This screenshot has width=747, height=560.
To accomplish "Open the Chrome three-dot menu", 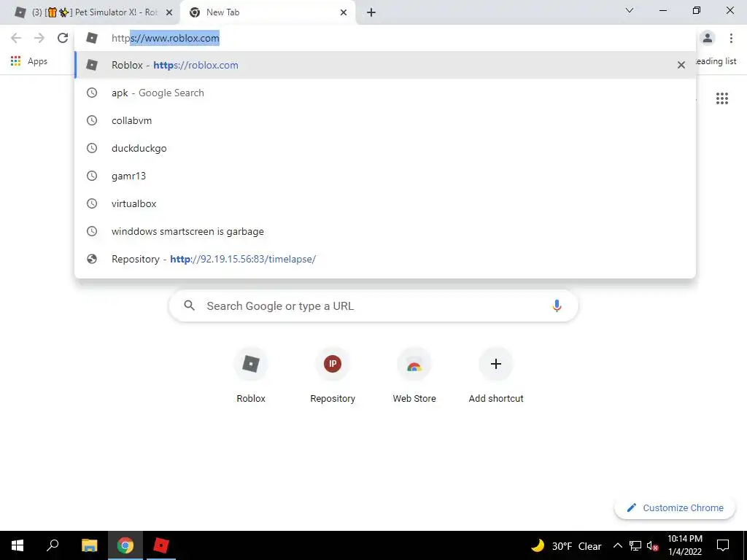I will tap(731, 38).
